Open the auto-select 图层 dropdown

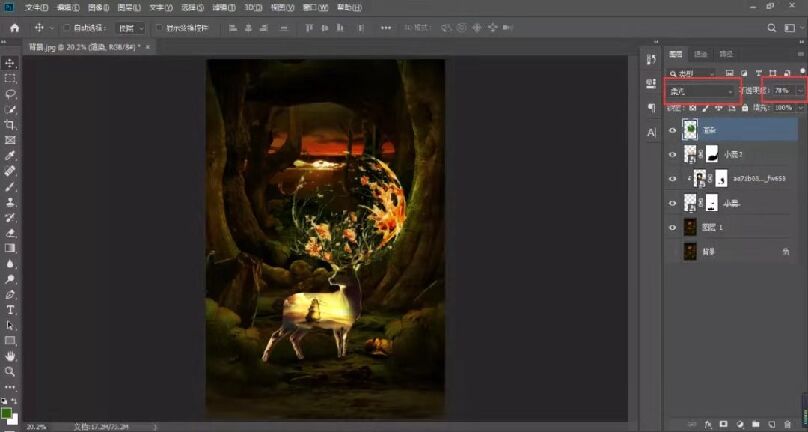(x=129, y=28)
